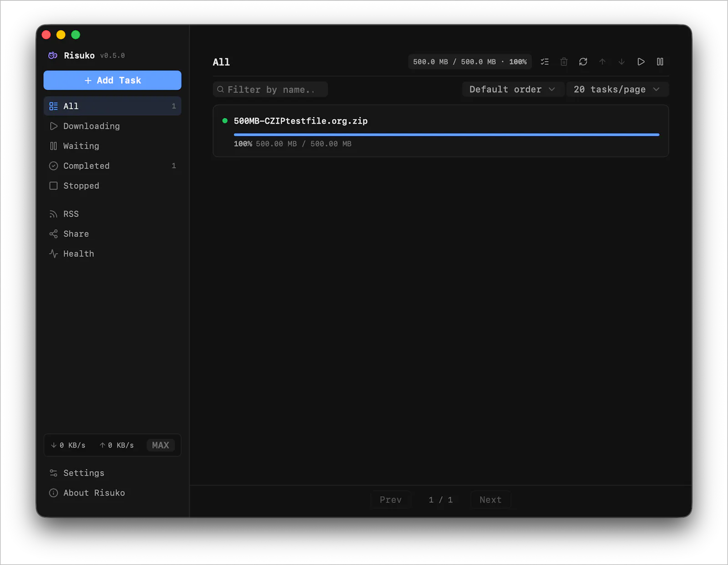
Task: Click the green status dot
Action: (x=225, y=121)
